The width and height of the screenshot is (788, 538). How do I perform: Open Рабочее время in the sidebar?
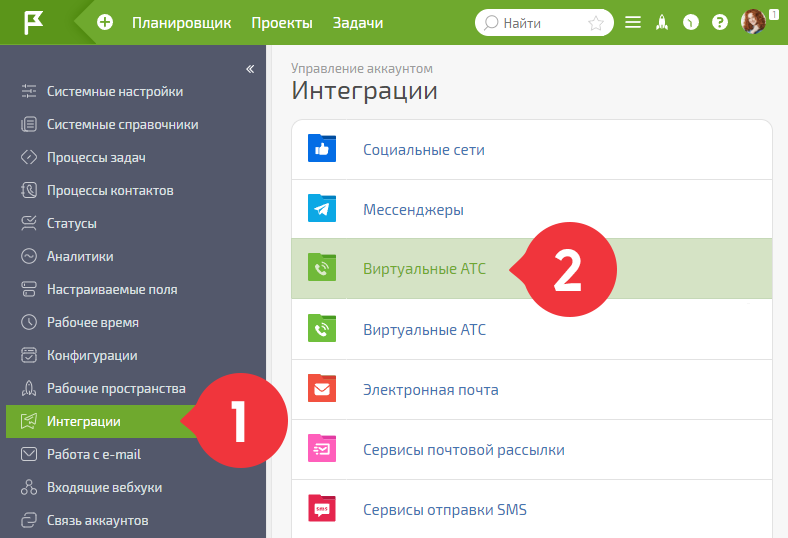[92, 322]
